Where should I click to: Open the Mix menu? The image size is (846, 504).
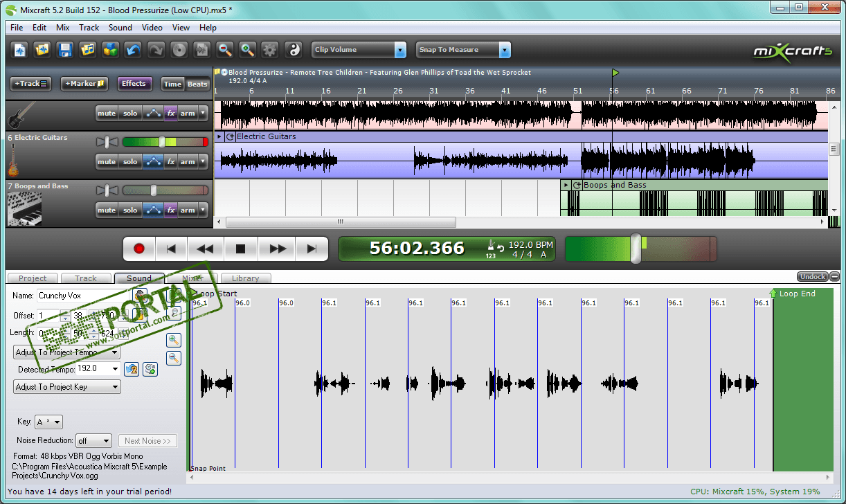point(63,28)
